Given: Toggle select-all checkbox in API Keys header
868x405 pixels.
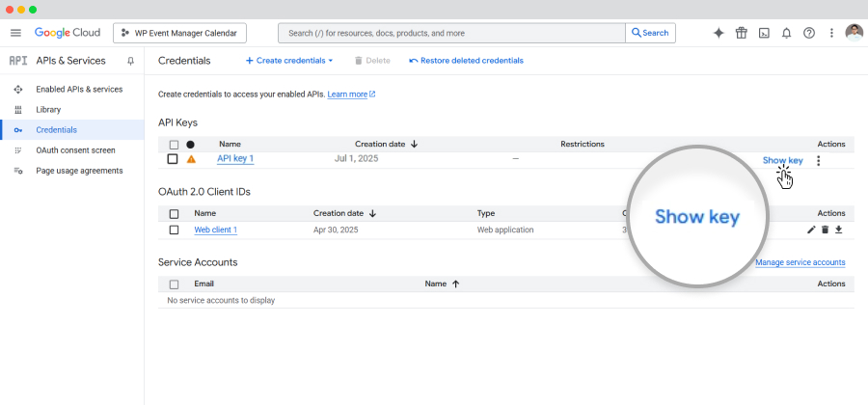Looking at the screenshot, I should tap(174, 145).
